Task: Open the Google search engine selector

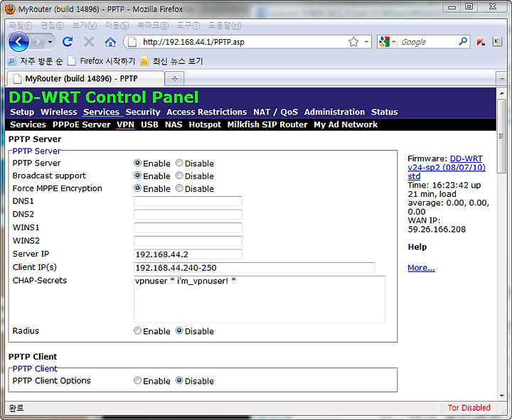Action: click(x=388, y=42)
